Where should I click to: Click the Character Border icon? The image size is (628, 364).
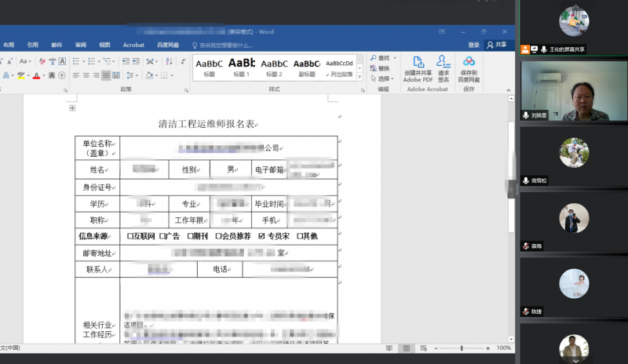tap(62, 61)
